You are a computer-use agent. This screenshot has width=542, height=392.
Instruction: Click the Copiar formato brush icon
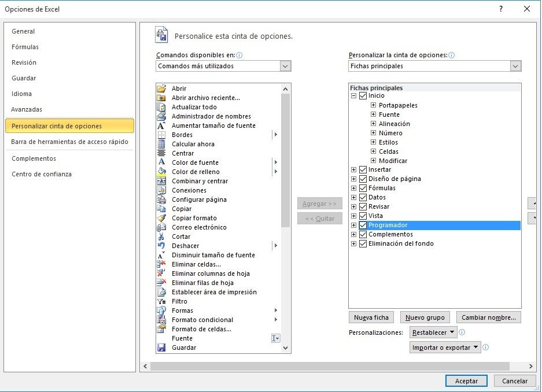pos(161,218)
